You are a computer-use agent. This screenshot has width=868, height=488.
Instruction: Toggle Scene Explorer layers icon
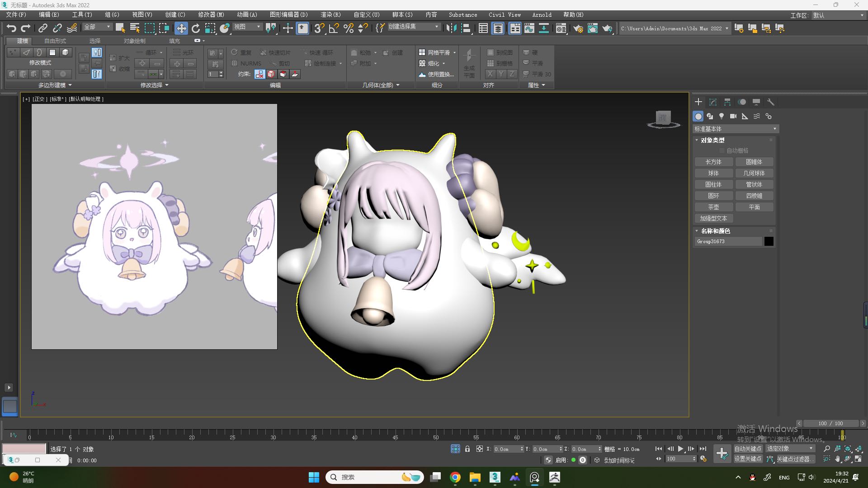[498, 28]
